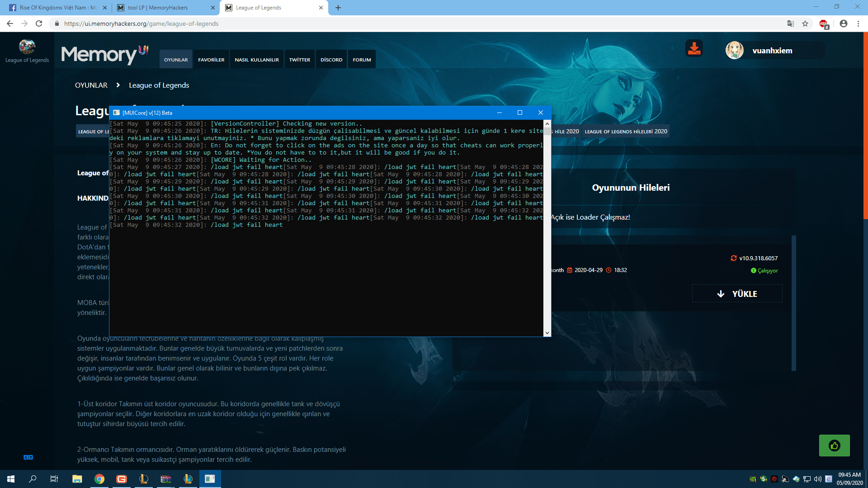Click the NVIDIA tray icon

pos(753,479)
